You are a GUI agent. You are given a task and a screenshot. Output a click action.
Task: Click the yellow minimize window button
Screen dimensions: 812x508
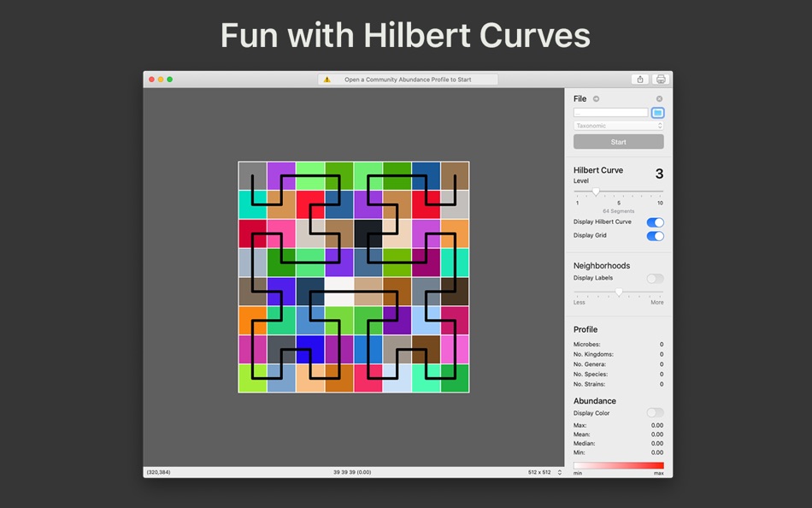point(161,80)
